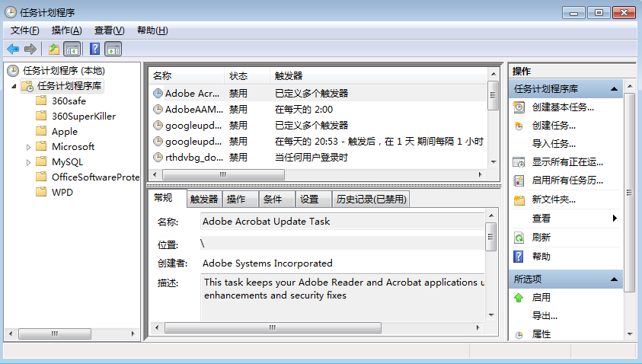Click the clock icon of rthdvbg_do task
642x364 pixels.
click(x=158, y=157)
